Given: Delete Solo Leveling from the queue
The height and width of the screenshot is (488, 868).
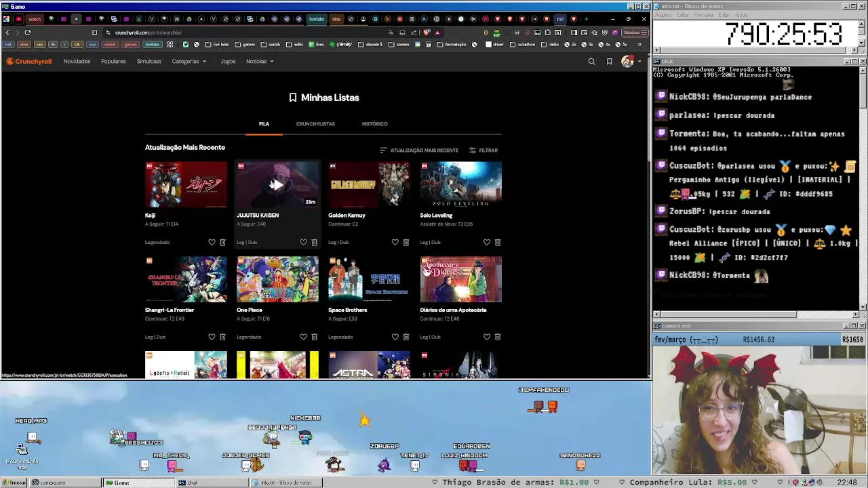Looking at the screenshot, I should (497, 242).
